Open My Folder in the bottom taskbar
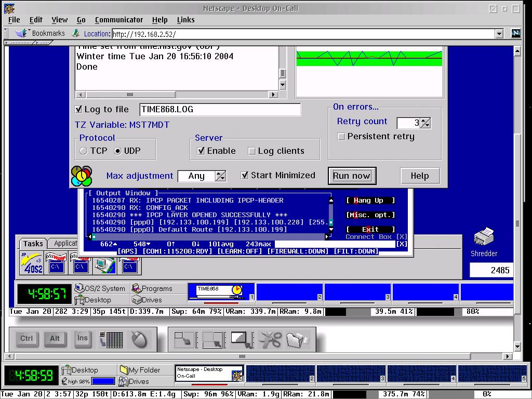This screenshot has height=399, width=532. 140,370
